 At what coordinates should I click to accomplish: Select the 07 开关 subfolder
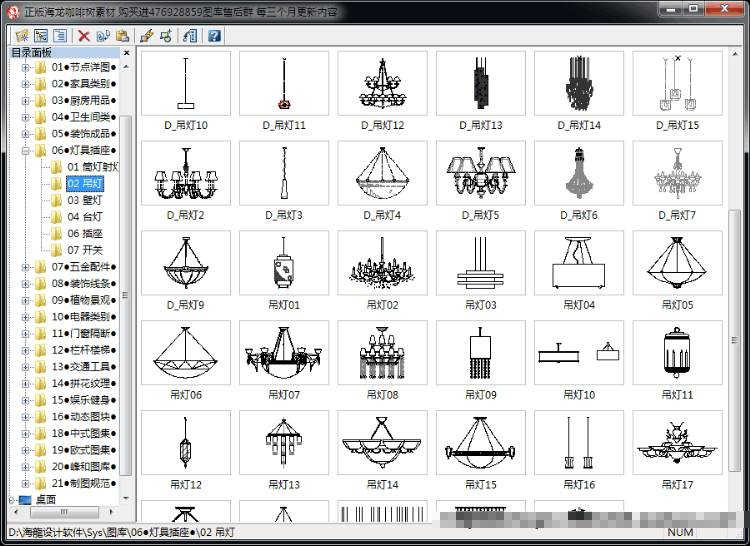[85, 250]
